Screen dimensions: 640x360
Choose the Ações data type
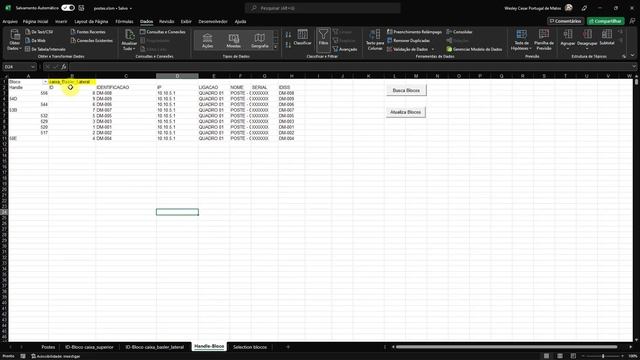pyautogui.click(x=207, y=41)
